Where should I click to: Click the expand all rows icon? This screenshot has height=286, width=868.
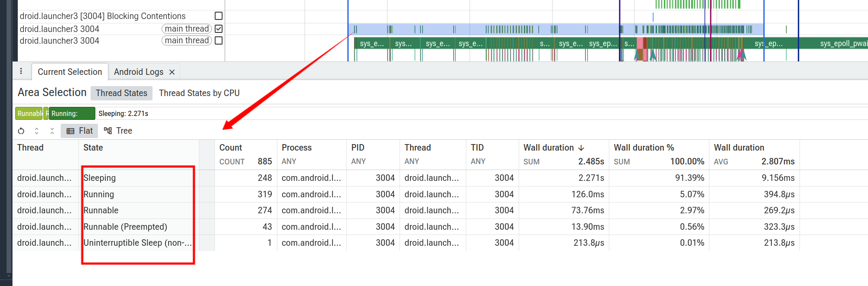tap(36, 131)
